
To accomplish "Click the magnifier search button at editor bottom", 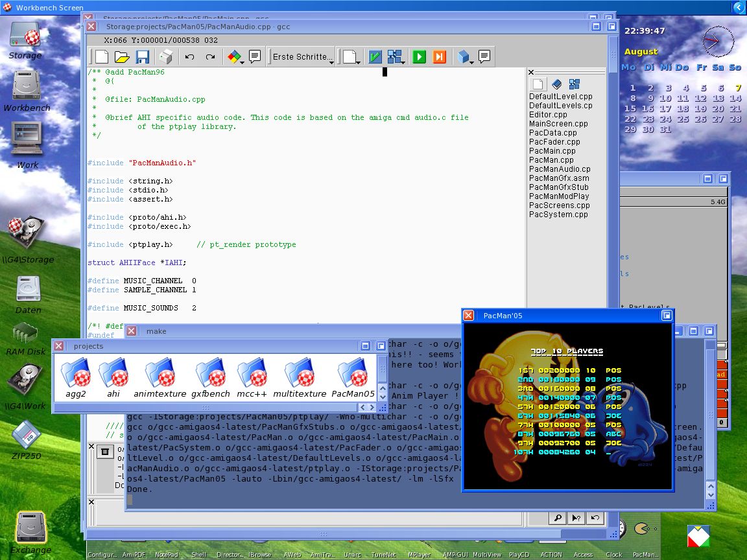I will pyautogui.click(x=558, y=518).
